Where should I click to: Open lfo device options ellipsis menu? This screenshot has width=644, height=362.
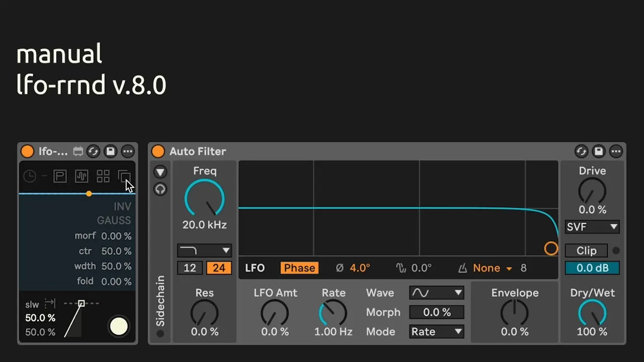pos(128,151)
